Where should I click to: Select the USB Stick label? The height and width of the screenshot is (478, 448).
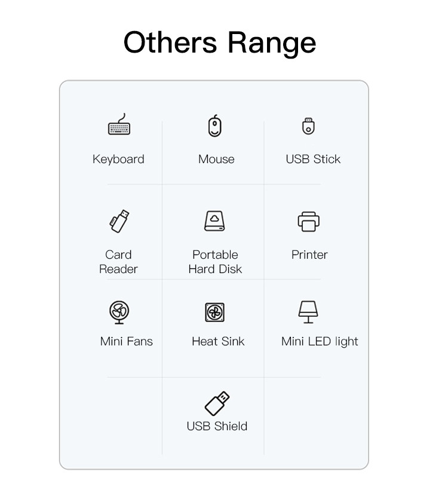313,160
